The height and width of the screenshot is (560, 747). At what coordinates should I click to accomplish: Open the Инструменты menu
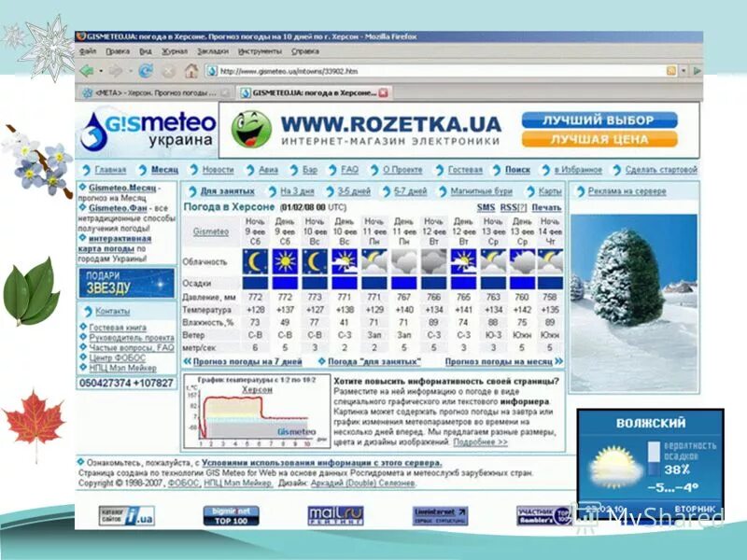point(261,51)
